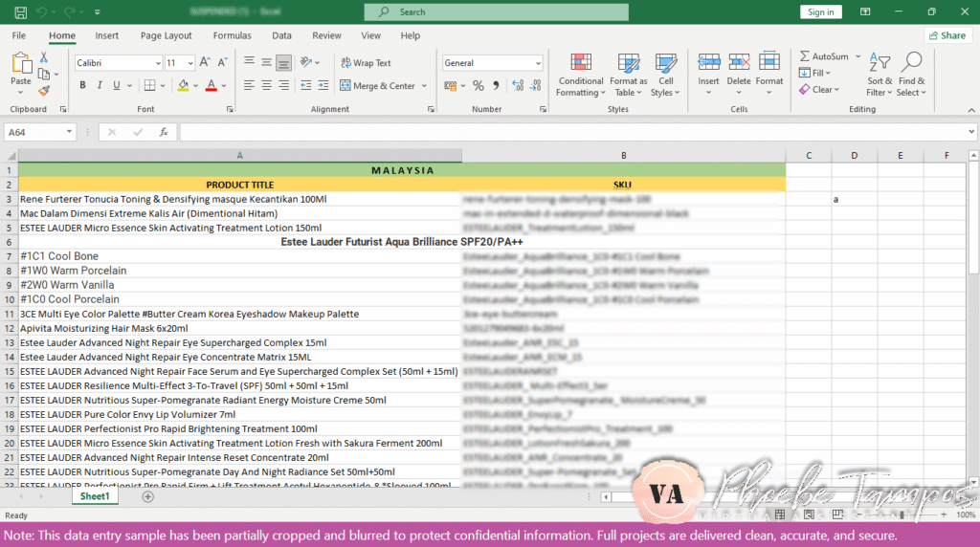
Task: Open the Merge & Center dropdown arrow
Action: click(x=424, y=85)
